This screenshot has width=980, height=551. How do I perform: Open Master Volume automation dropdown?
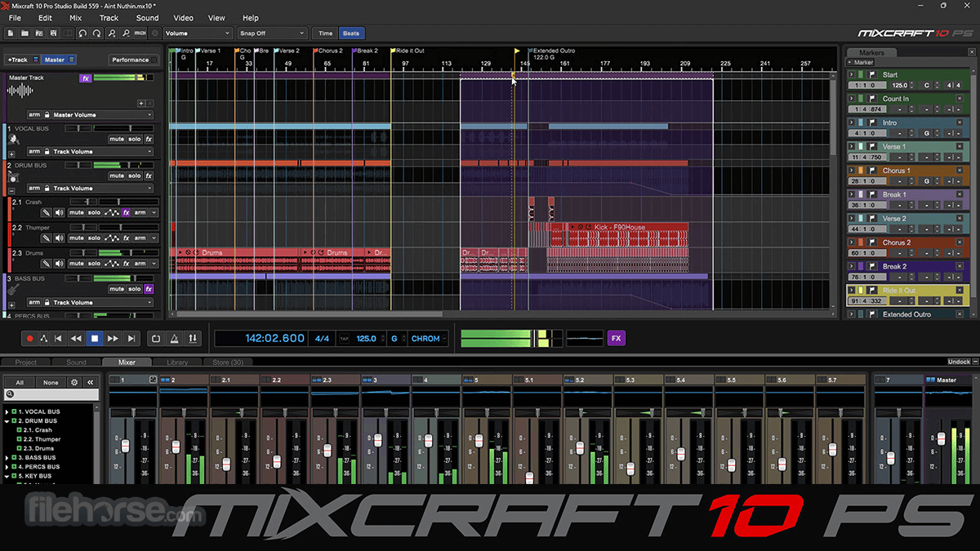click(x=103, y=114)
